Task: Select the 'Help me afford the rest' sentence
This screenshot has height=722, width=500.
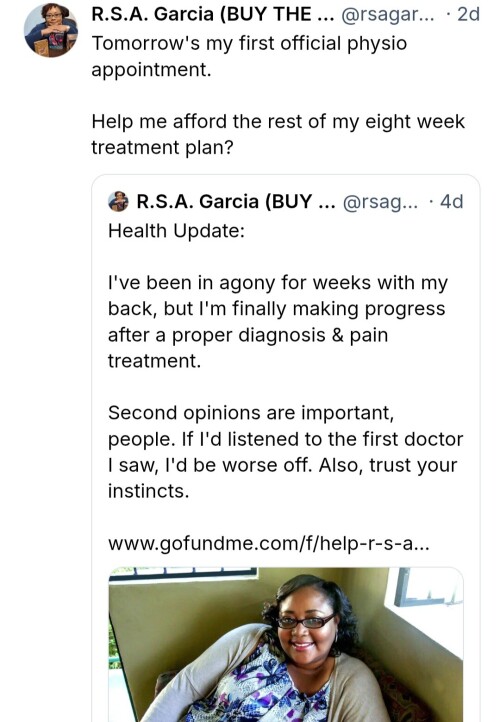Action: (x=278, y=134)
